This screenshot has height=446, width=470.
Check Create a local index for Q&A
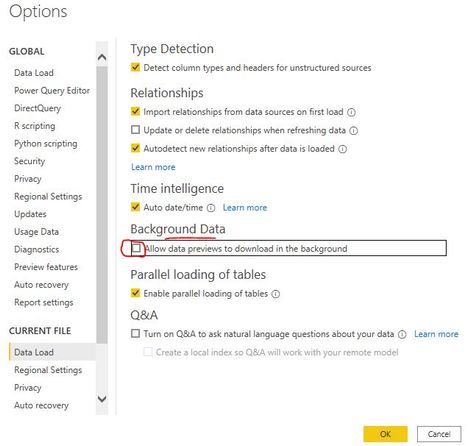tap(148, 352)
